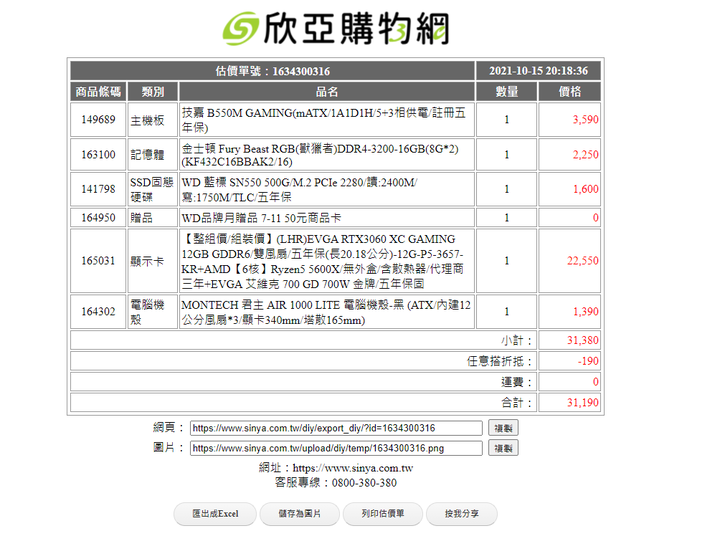
Task: Copy the 網頁 URL with its 複製 button
Action: click(503, 428)
